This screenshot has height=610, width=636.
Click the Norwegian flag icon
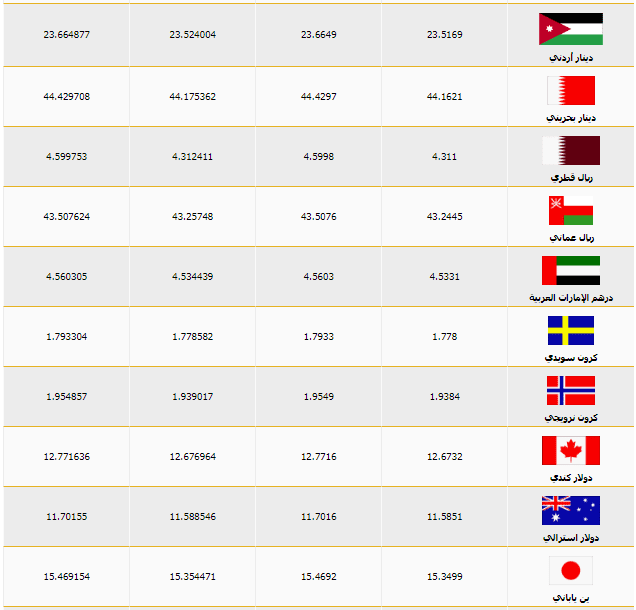571,390
